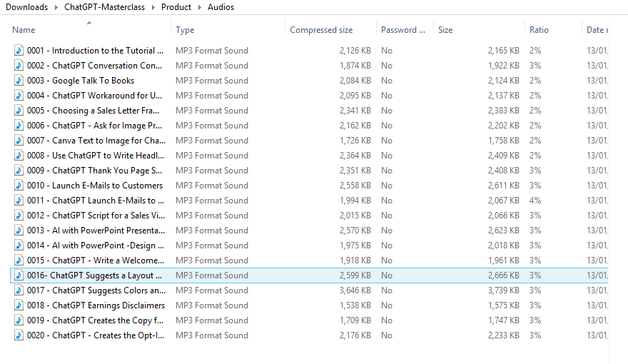Image resolution: width=628 pixels, height=364 pixels.
Task: Click MP3 icon of 0005 Choosing a Sales Letter
Action: click(x=19, y=111)
